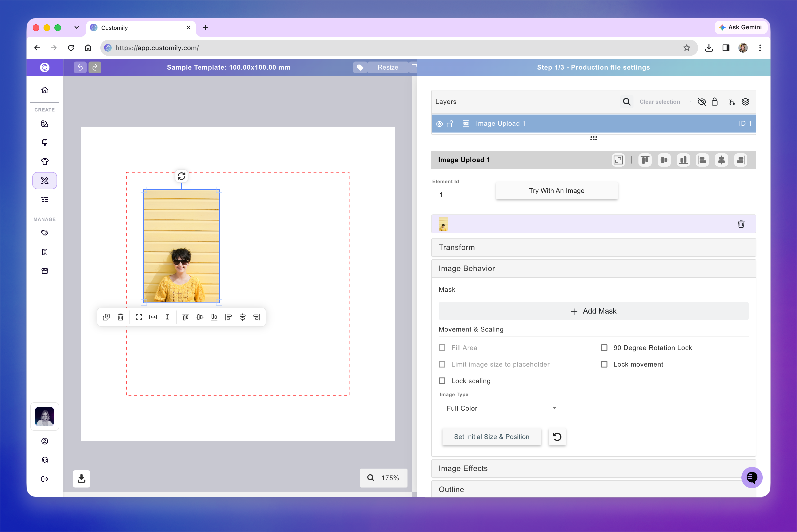Tick the Fill Area checkbox
Image resolution: width=797 pixels, height=532 pixels.
click(442, 348)
